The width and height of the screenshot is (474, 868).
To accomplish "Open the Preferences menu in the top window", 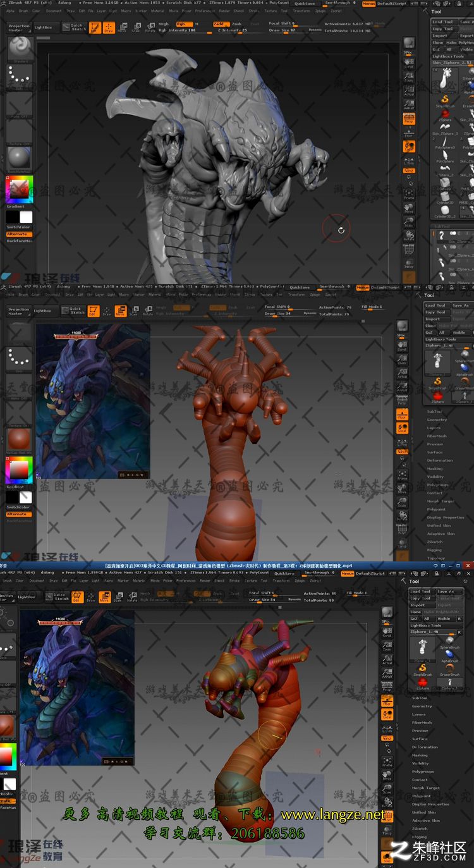I will 205,11.
